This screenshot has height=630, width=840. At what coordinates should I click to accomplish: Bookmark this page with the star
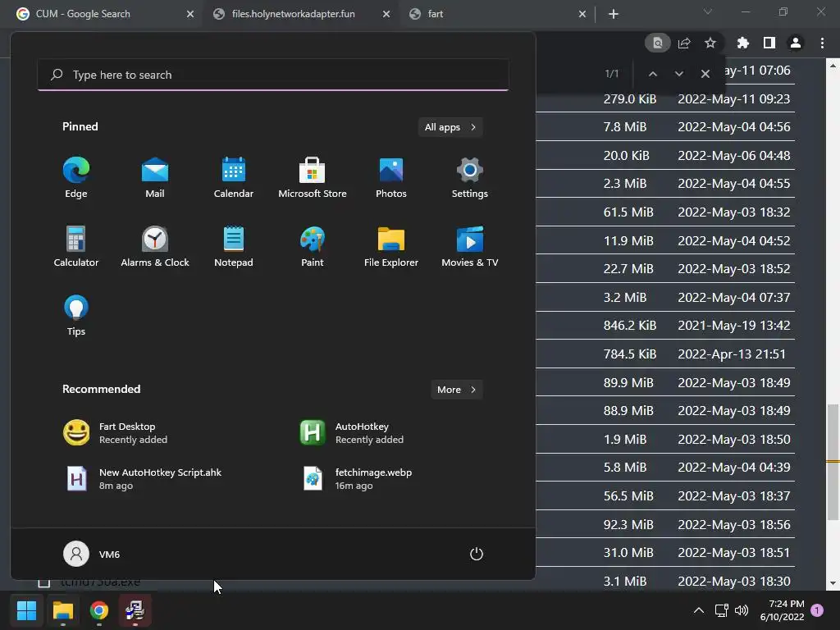click(710, 43)
